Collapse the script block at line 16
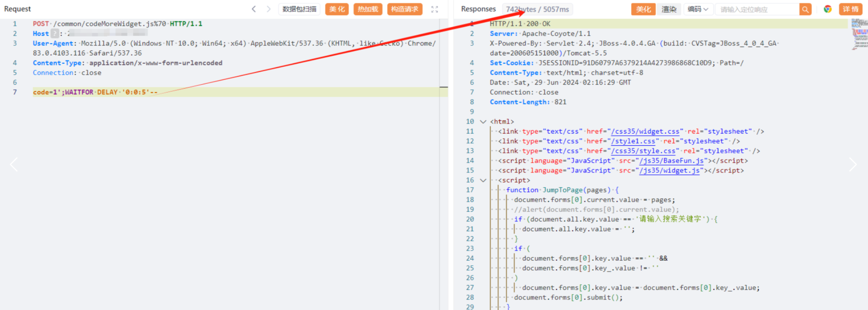The image size is (868, 310). click(483, 180)
